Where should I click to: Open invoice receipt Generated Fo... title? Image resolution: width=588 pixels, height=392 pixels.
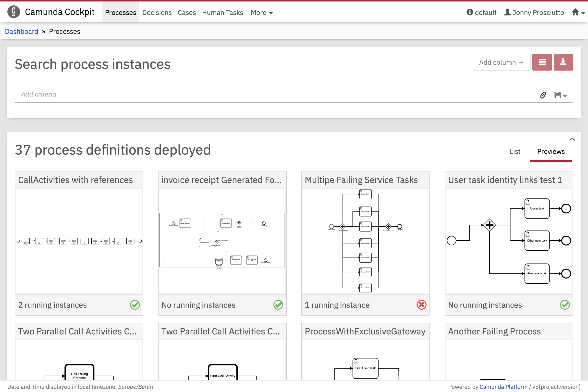click(221, 180)
